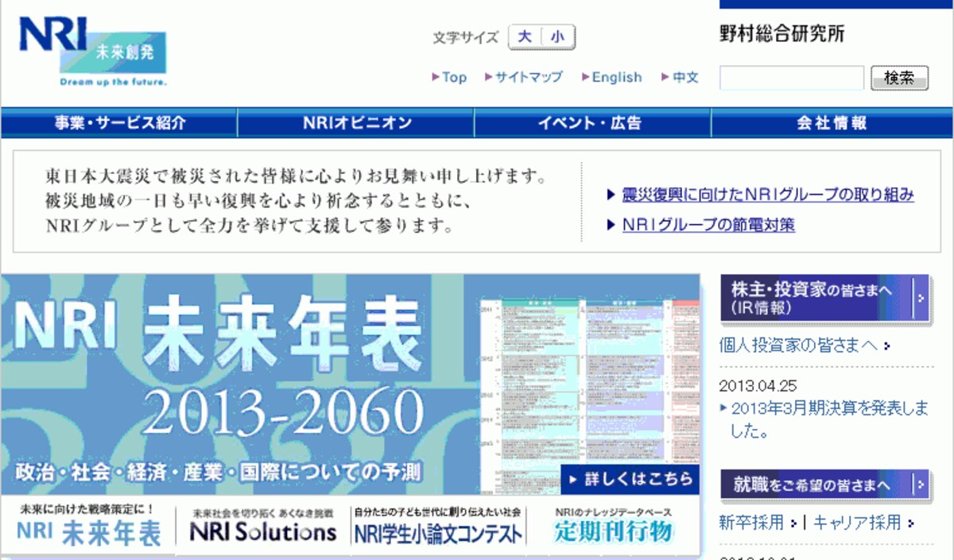954x560 pixels.
Task: Open the イベント・広告 menu
Action: click(593, 123)
